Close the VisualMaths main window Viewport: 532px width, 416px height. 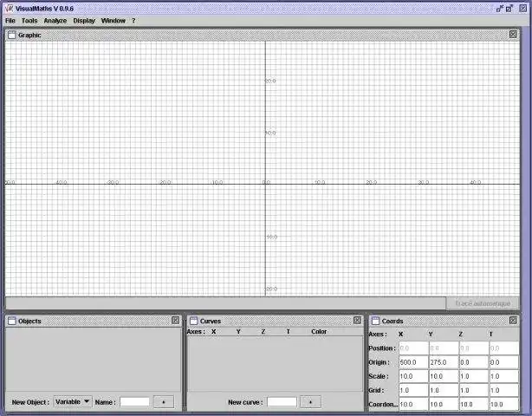522,9
